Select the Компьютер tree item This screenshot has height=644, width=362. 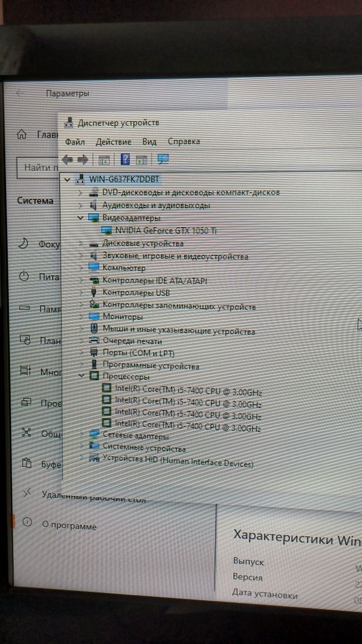(124, 268)
